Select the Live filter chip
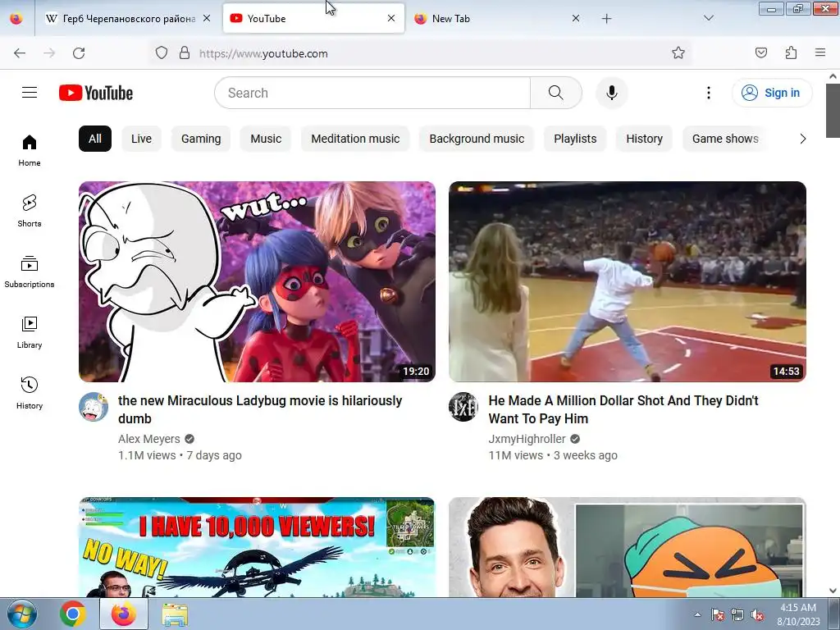840x630 pixels. click(x=141, y=139)
